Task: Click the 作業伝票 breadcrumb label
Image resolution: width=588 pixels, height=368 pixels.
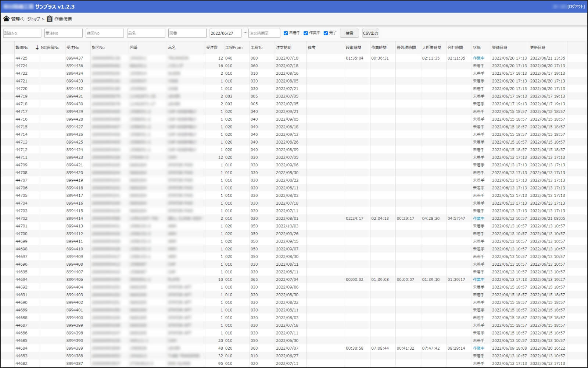Action: 63,19
